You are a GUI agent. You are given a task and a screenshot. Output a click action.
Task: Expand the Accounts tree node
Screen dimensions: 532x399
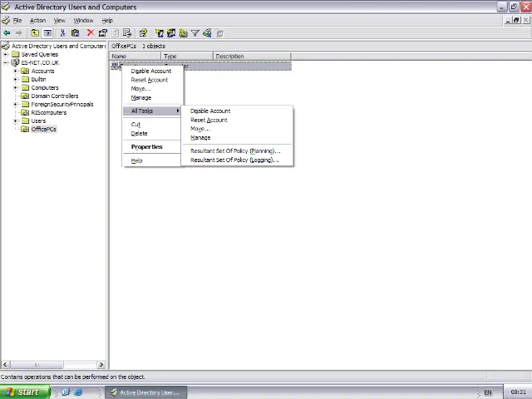pyautogui.click(x=15, y=71)
